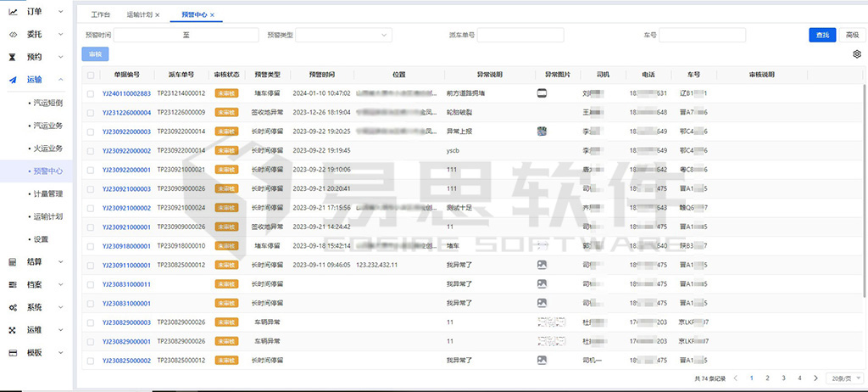Screen dimensions: 868x392
Task: Click the 系统 gears icon in sidebar
Action: 13,307
